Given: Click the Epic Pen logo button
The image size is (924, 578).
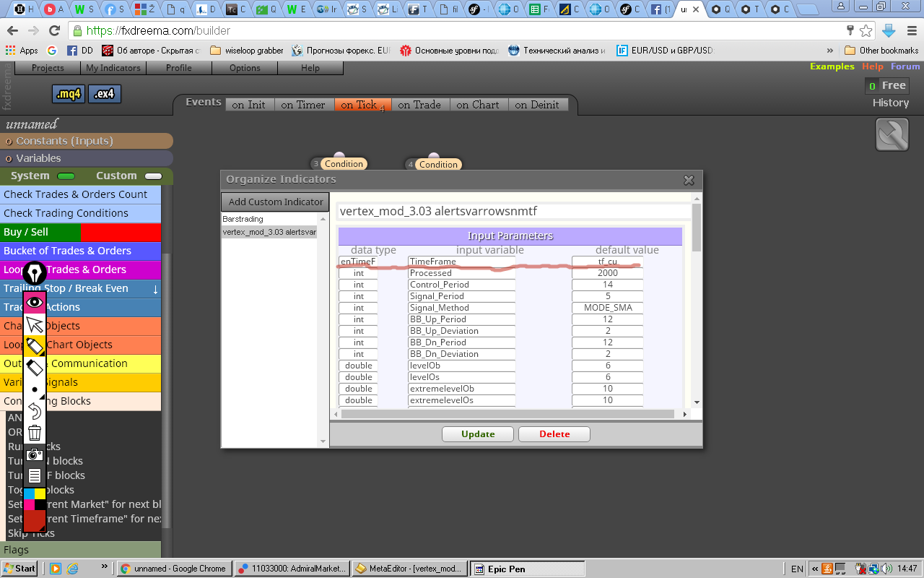Looking at the screenshot, I should click(x=35, y=274).
